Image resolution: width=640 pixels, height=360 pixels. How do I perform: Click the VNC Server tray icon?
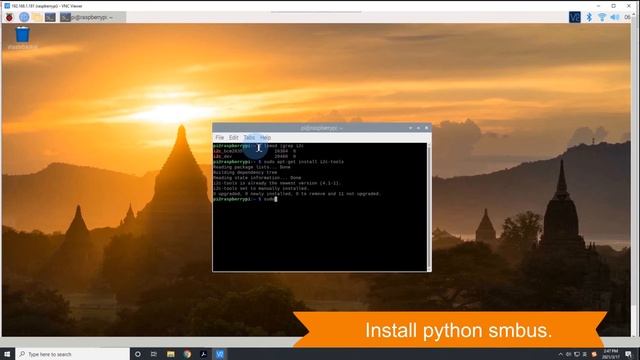click(575, 17)
